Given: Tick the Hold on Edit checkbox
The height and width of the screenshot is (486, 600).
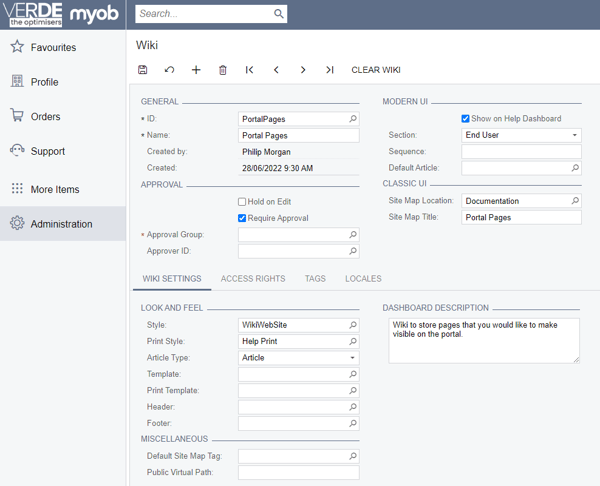Looking at the screenshot, I should 242,202.
